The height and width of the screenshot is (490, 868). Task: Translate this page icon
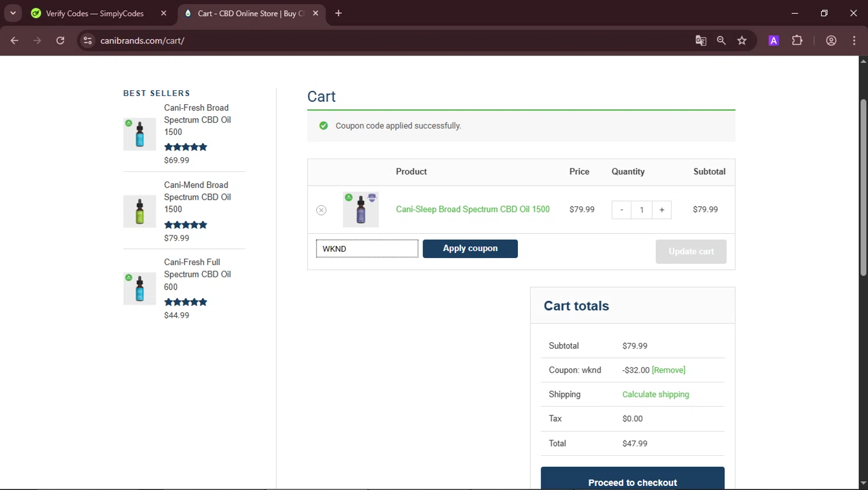[701, 40]
